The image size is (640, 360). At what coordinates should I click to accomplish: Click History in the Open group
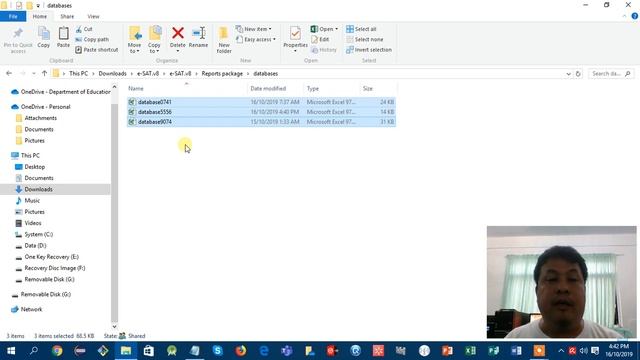(324, 49)
